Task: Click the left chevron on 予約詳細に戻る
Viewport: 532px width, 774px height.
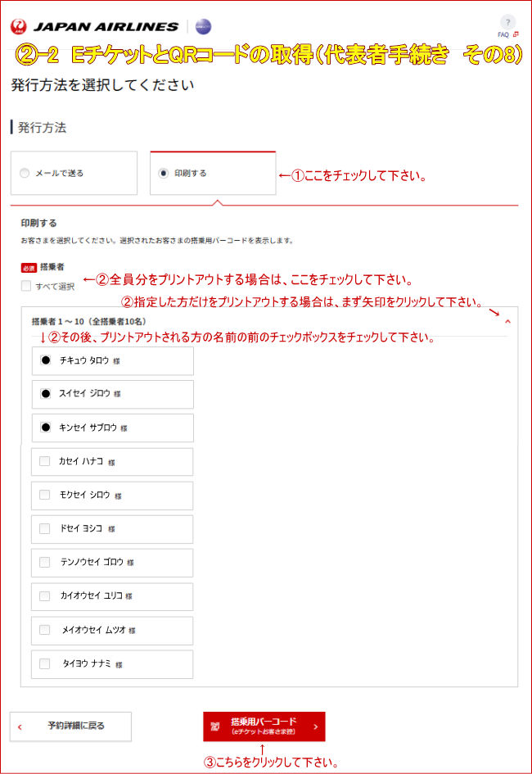Action: tap(18, 726)
